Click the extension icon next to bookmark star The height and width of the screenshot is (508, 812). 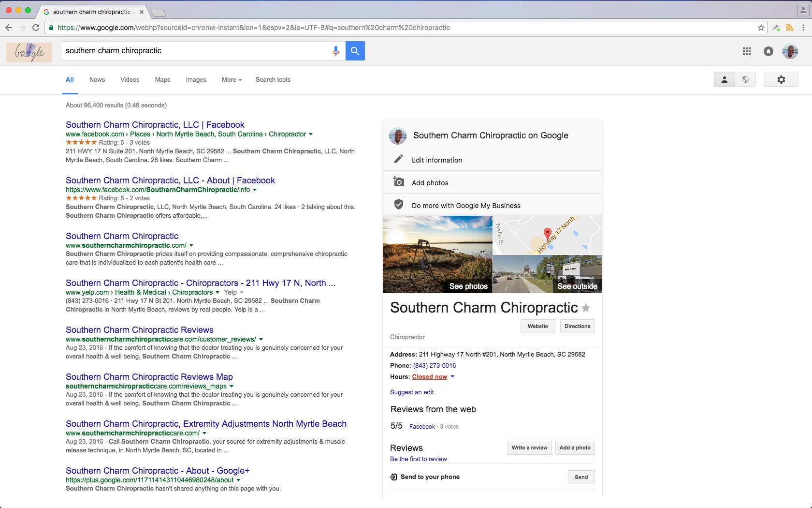coord(776,28)
